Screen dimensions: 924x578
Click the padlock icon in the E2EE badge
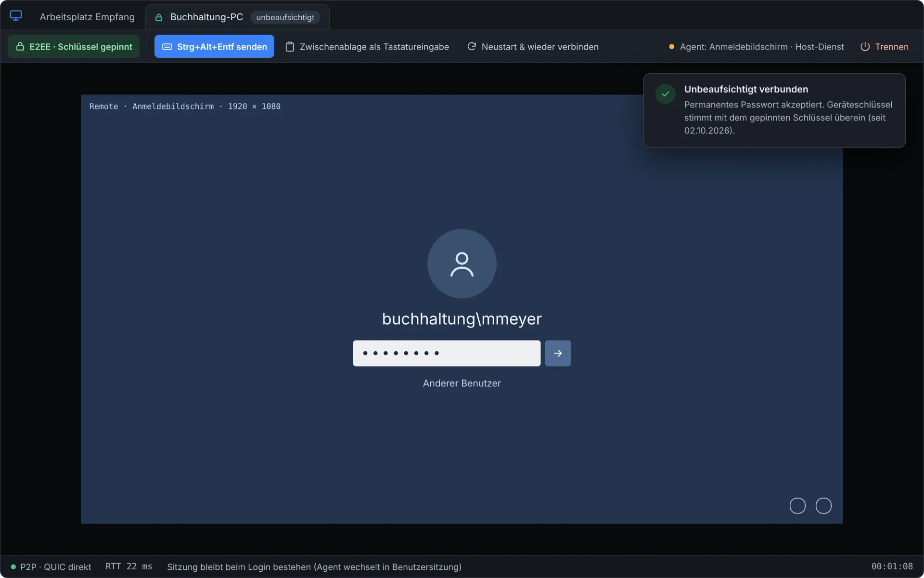pyautogui.click(x=20, y=46)
